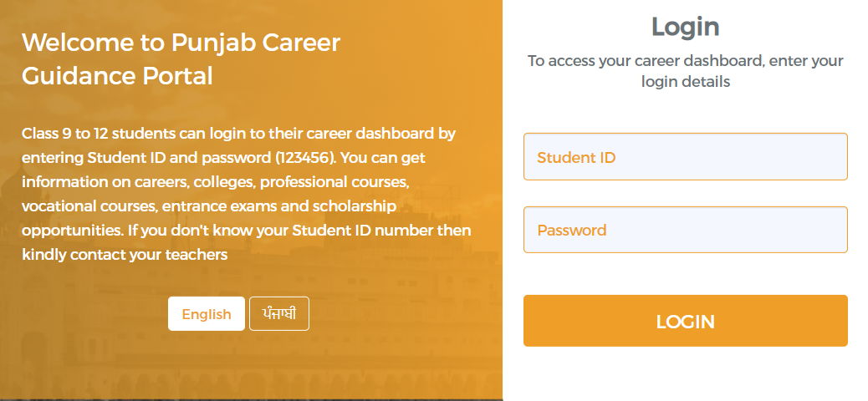Click the "Student ID" placeholder label
This screenshot has height=401, width=868.
click(575, 158)
